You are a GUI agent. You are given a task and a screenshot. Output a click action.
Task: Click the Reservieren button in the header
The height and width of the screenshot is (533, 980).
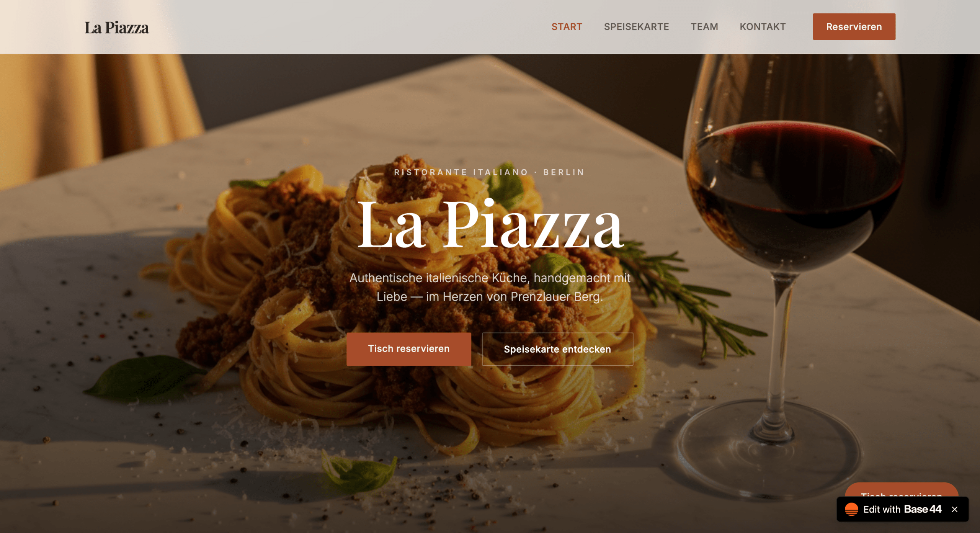click(x=854, y=27)
